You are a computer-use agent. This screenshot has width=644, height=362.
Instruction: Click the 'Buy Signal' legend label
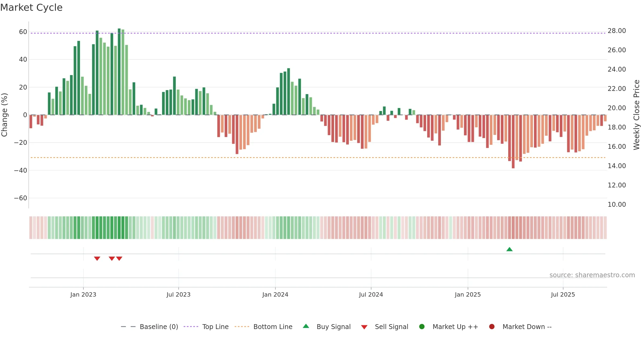(334, 327)
